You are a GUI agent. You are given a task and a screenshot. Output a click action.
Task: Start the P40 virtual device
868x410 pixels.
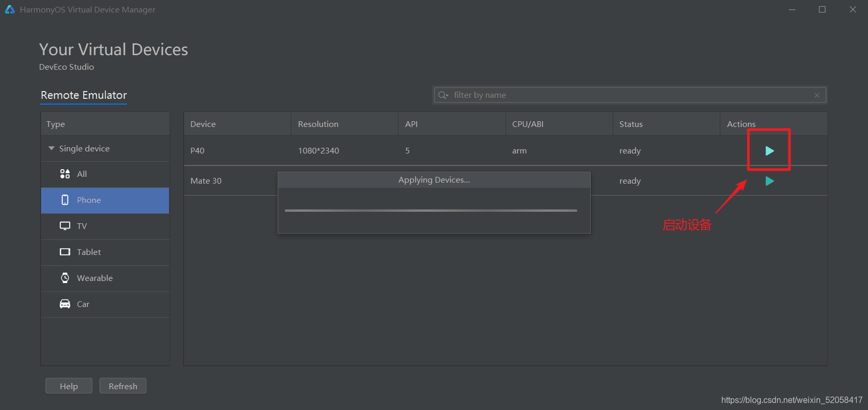point(770,151)
